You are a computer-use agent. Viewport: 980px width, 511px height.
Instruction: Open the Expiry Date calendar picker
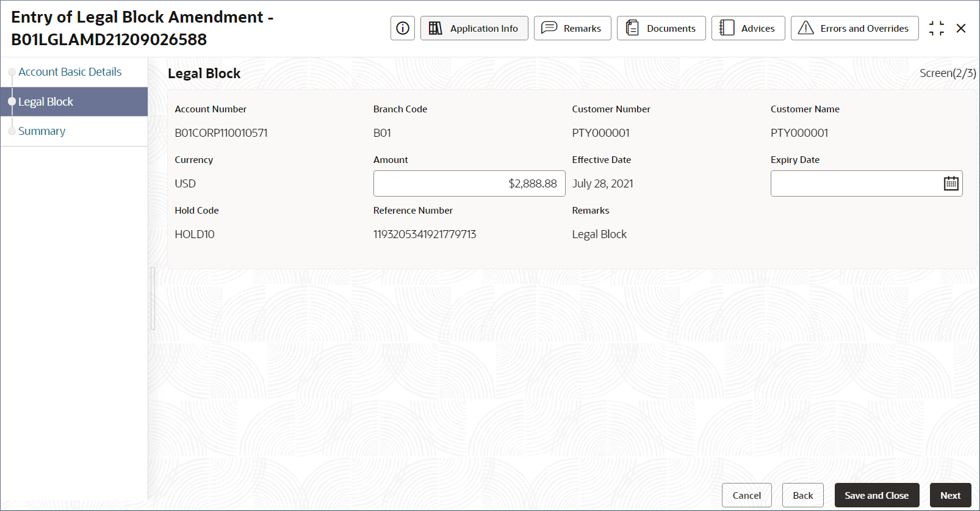(x=951, y=184)
